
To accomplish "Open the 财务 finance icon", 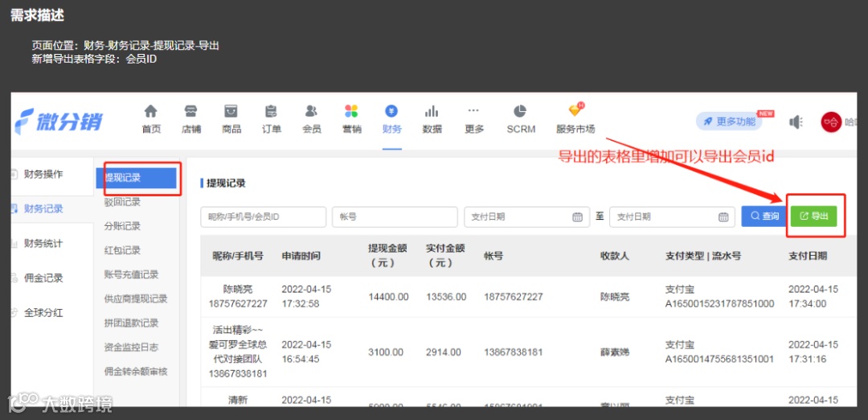I will click(392, 111).
